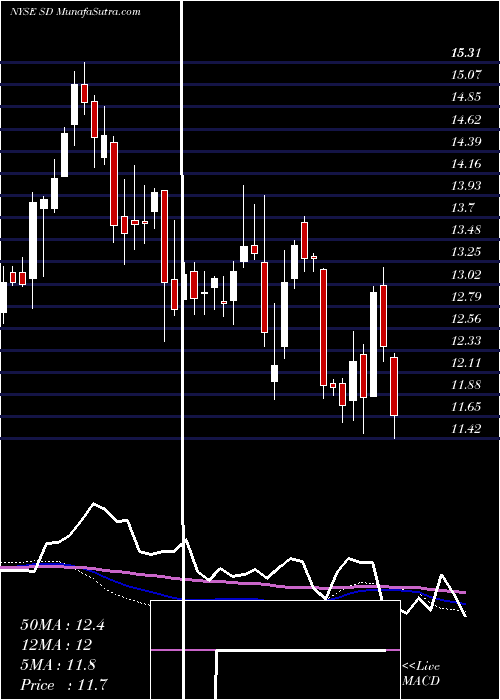This screenshot has width=500, height=700.
Task: Click the 13.48 price level label
Action: [x=466, y=230]
